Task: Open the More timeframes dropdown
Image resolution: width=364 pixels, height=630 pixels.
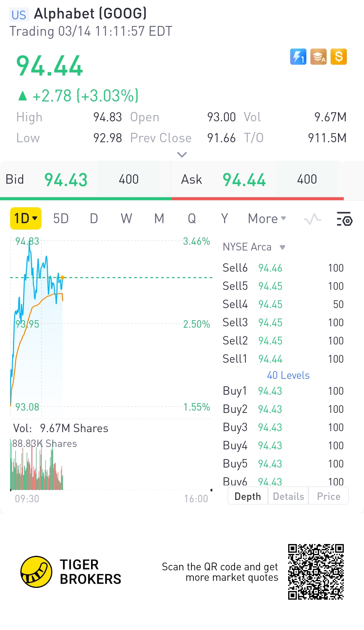Action: tap(267, 219)
